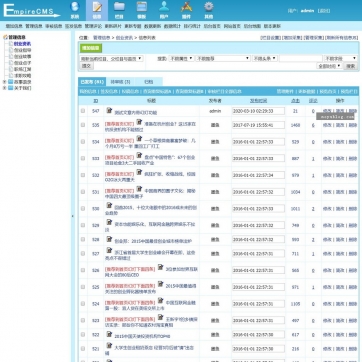Click the 提交 button
Screen dimensions: 362x362
[86, 66]
